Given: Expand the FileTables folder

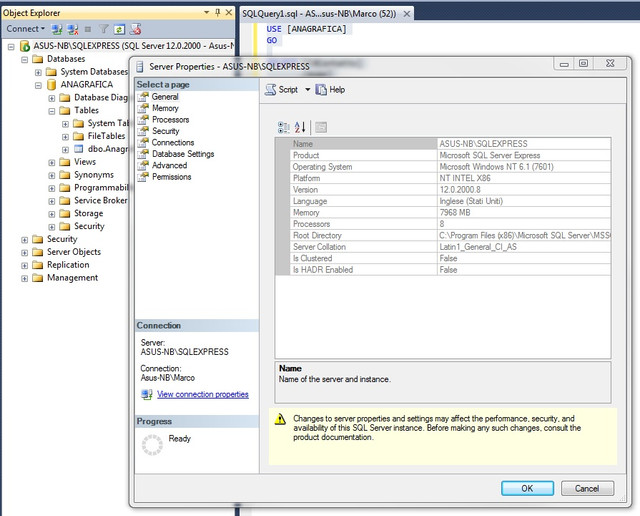Looking at the screenshot, I should 65,137.
